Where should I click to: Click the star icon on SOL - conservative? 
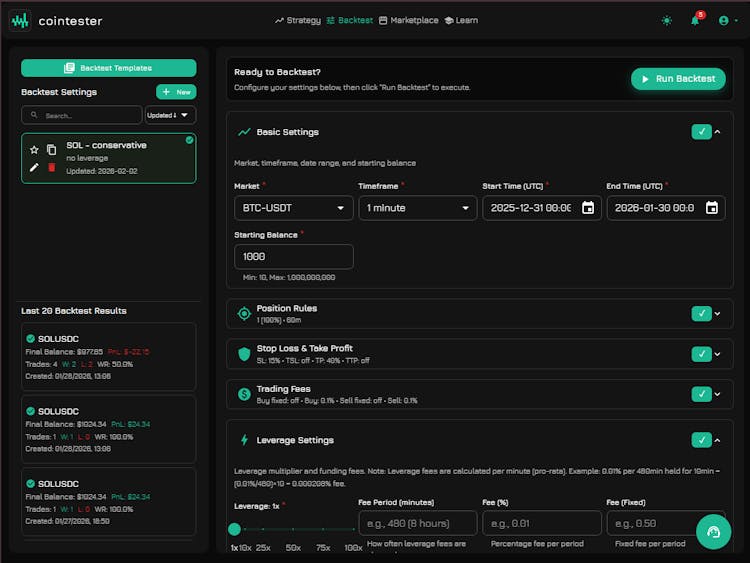[x=34, y=150]
